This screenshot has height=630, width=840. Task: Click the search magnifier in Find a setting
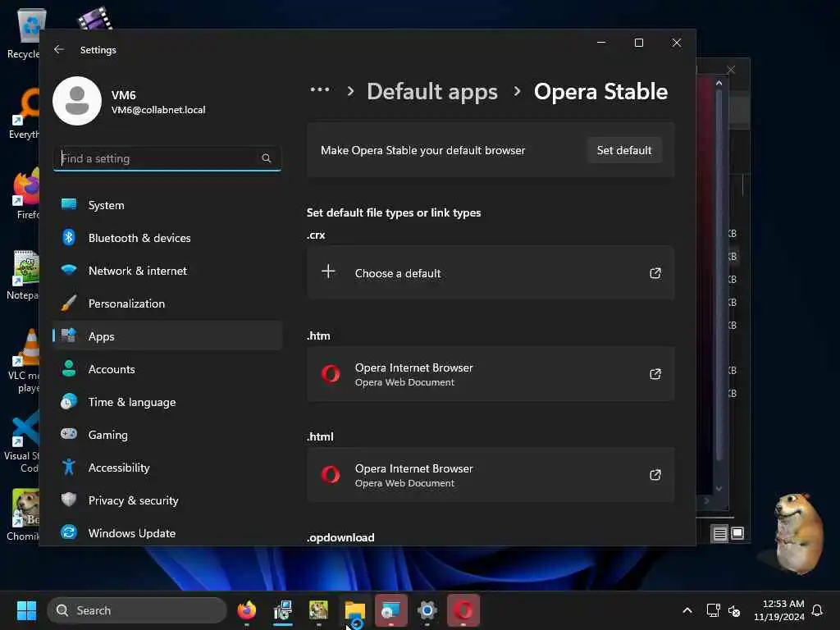267,158
